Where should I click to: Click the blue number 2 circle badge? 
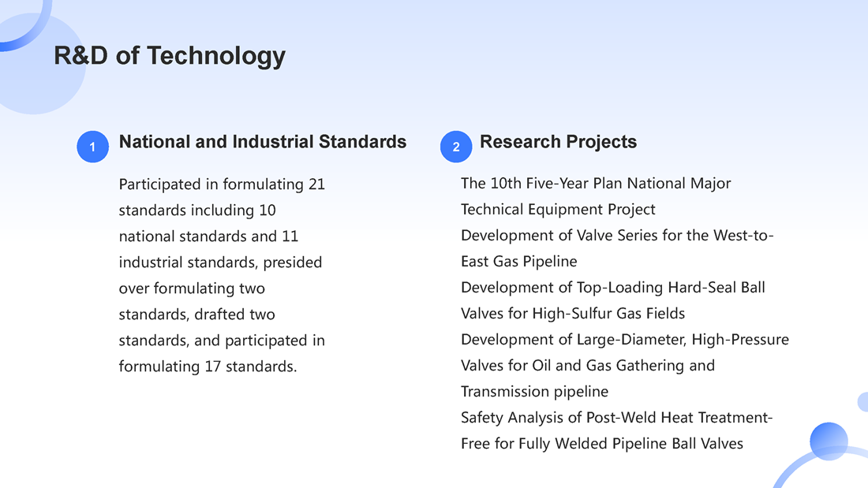click(x=456, y=147)
